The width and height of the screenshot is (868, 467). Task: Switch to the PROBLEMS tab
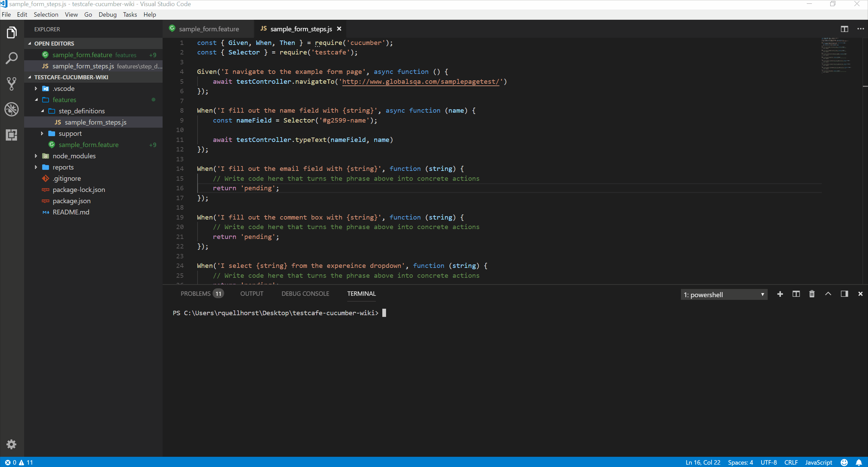pos(201,293)
